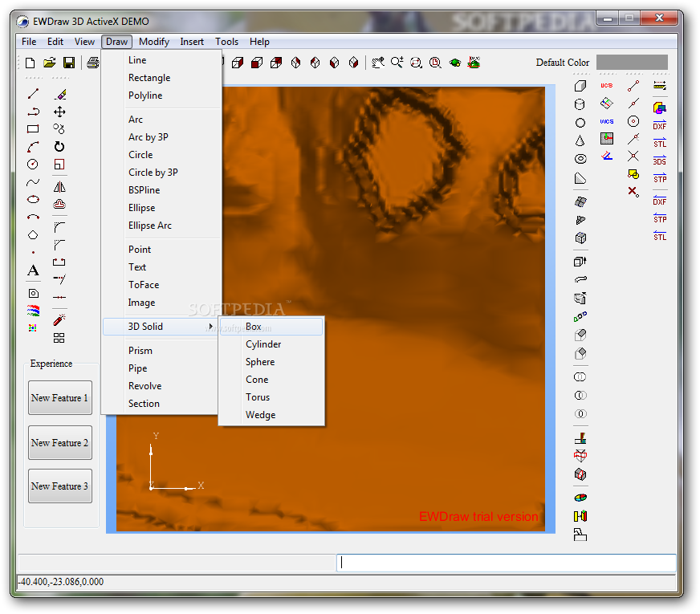Select Wedge in 3D Solid submenu
700x614 pixels.
click(271, 415)
